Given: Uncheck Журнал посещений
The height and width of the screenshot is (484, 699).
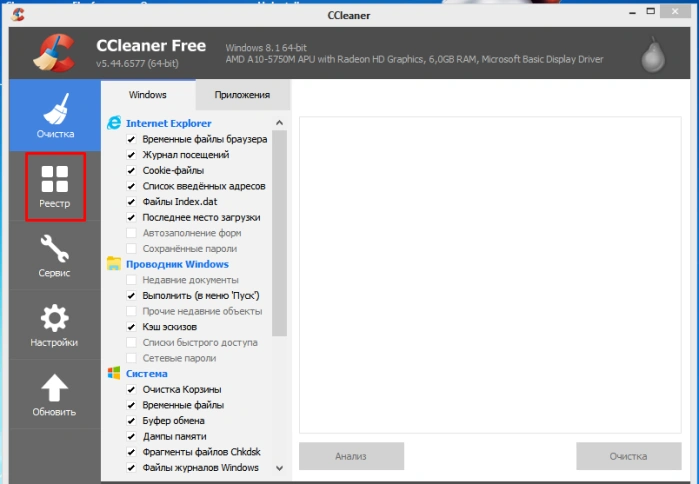Looking at the screenshot, I should (x=131, y=155).
